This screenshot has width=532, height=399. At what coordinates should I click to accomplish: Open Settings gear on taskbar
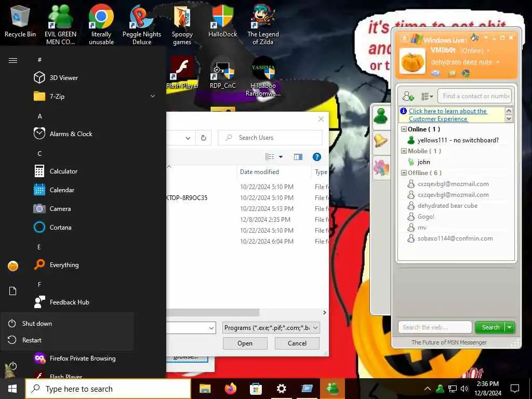pos(281,389)
